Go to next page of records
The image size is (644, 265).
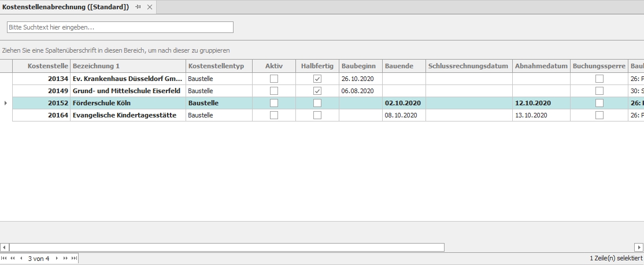pos(65,258)
